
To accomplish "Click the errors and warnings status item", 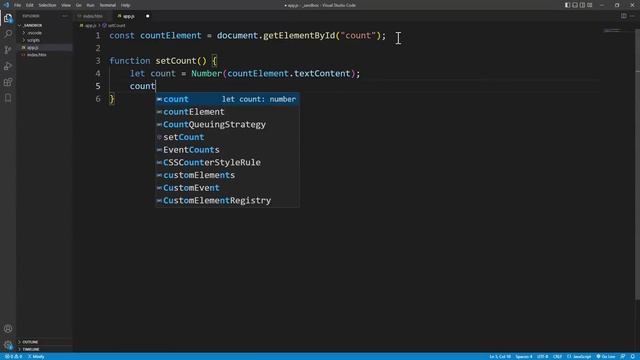I will (x=13, y=356).
